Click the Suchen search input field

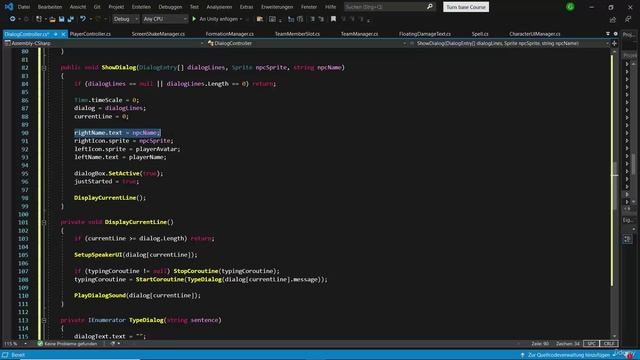[384, 7]
